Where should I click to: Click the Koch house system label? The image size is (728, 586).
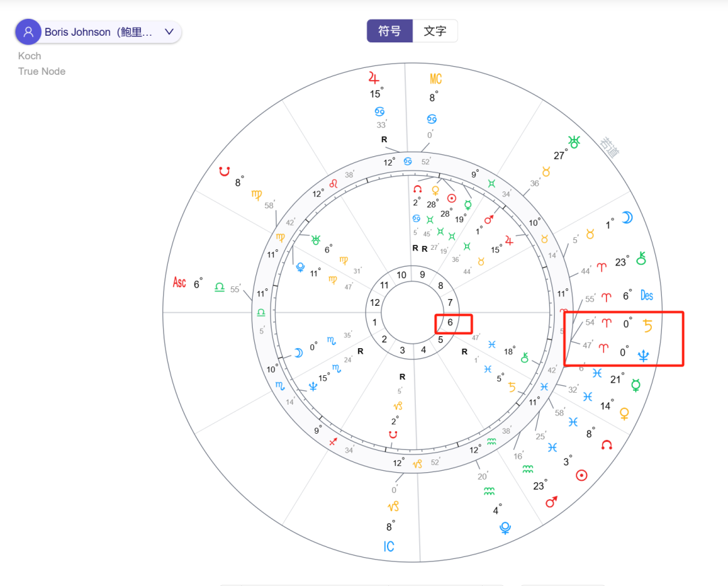[x=30, y=56]
